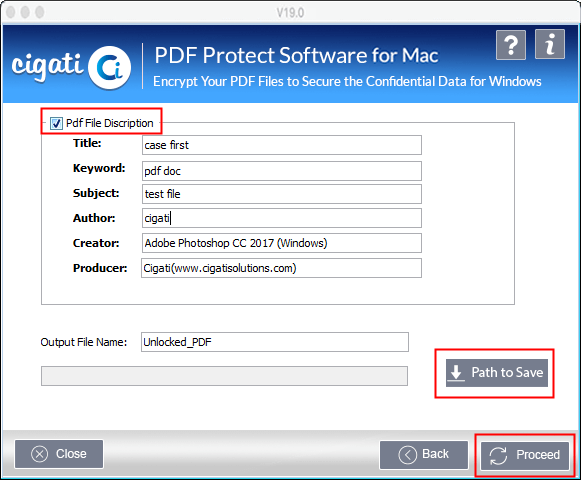The height and width of the screenshot is (480, 581).
Task: Close the application via Close button
Action: coord(59,454)
